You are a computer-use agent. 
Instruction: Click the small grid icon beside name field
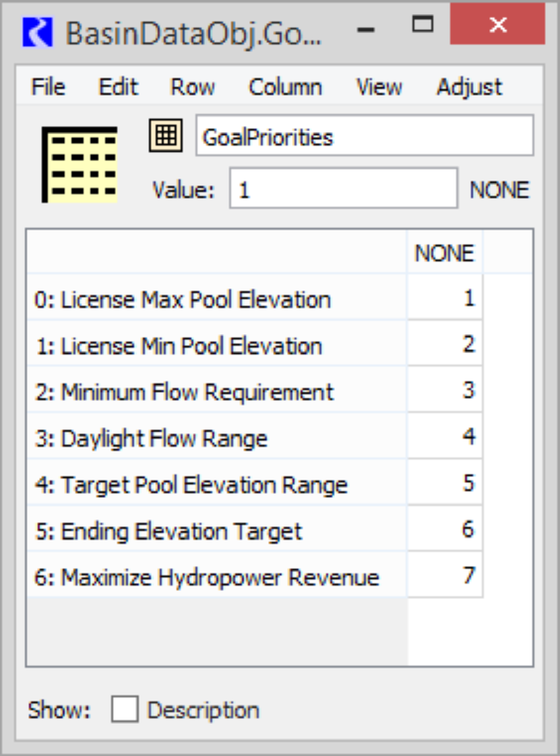pos(166,137)
